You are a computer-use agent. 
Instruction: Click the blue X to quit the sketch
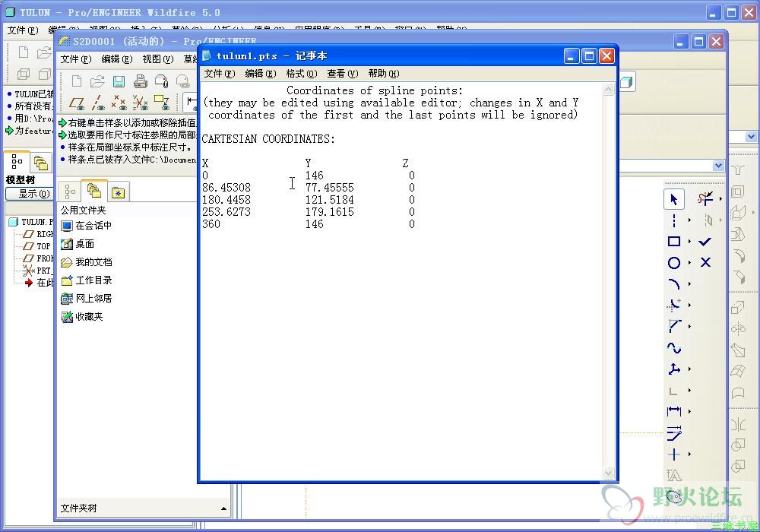click(705, 263)
